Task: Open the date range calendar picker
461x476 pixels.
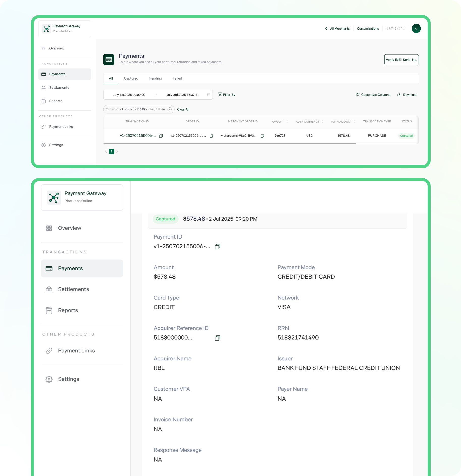Action: click(208, 95)
